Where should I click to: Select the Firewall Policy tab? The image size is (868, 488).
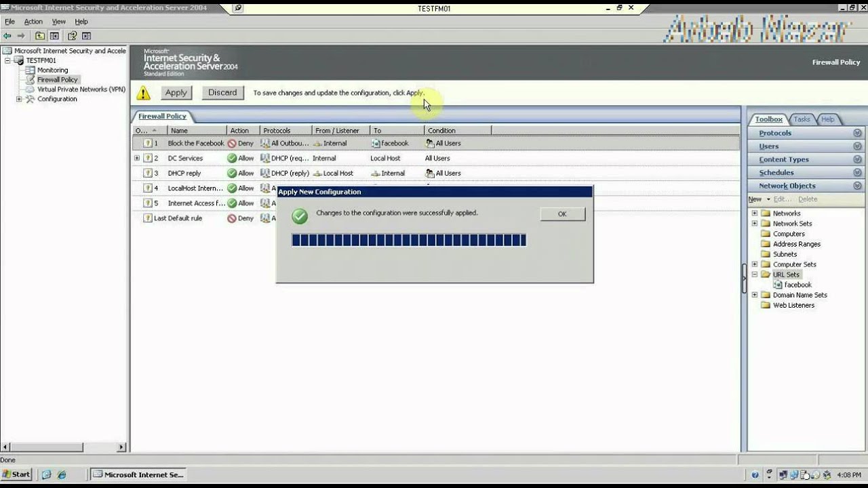click(x=162, y=117)
